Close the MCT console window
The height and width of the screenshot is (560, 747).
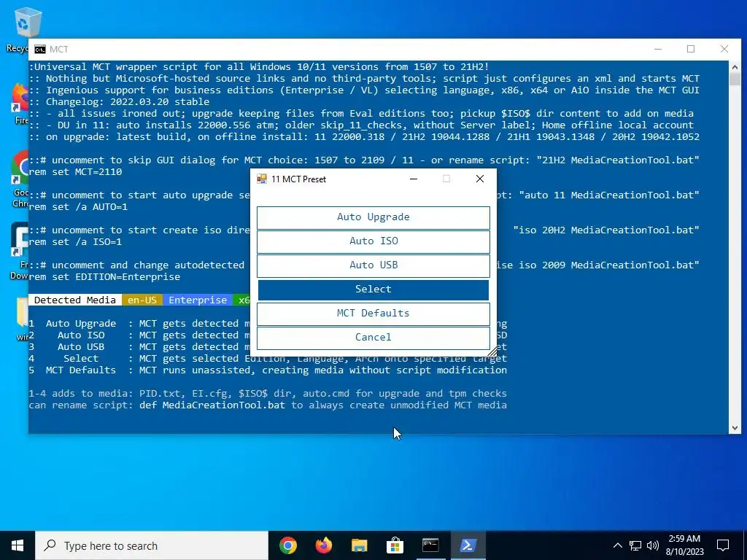click(724, 49)
